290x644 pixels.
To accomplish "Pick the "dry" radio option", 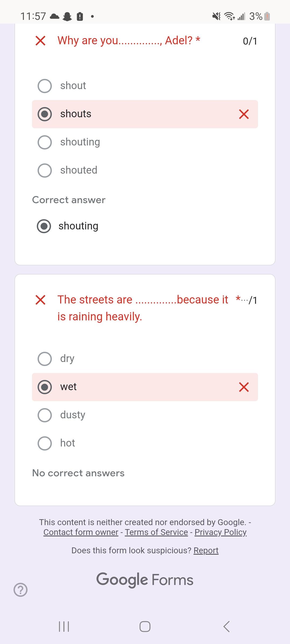I will [45, 359].
